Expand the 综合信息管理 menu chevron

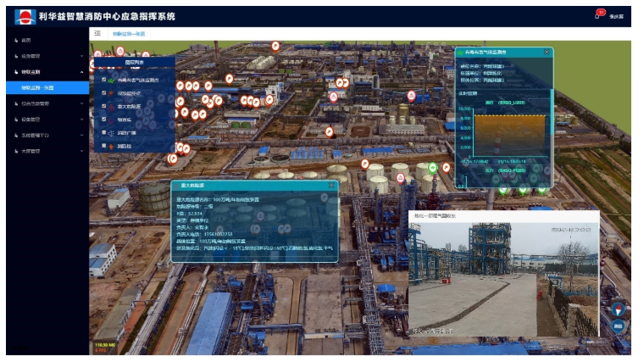(81, 103)
